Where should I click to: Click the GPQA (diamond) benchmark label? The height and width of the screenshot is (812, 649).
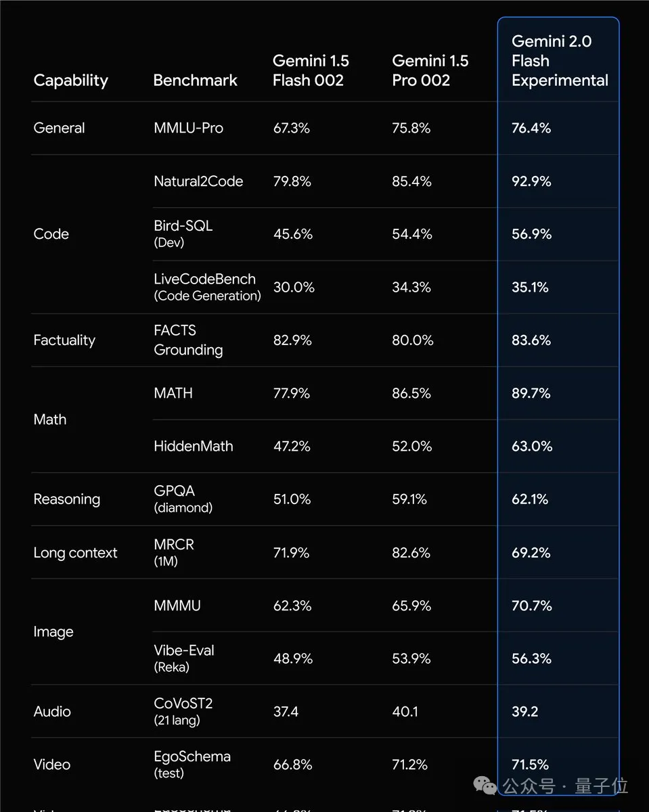183,499
